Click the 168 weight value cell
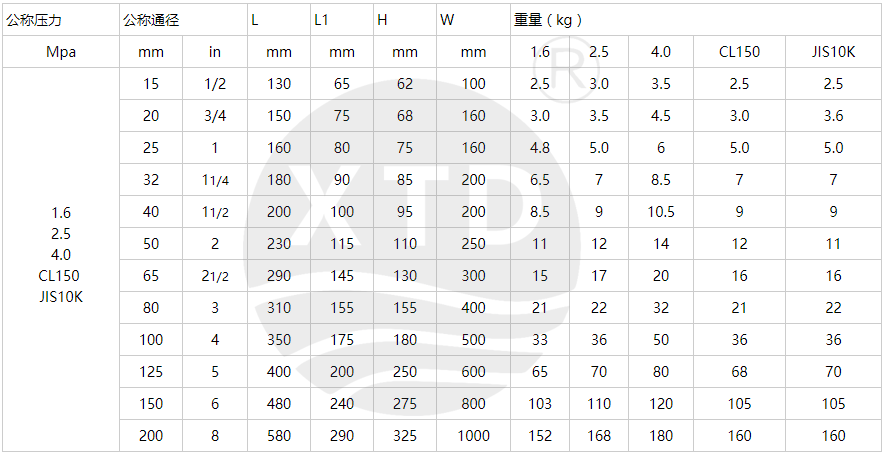This screenshot has height=457, width=884. tap(599, 436)
